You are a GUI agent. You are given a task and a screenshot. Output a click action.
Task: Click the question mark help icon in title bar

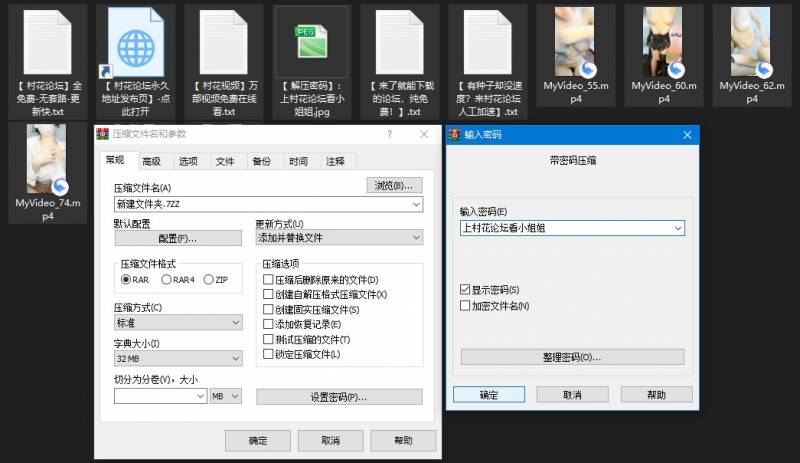tap(390, 134)
